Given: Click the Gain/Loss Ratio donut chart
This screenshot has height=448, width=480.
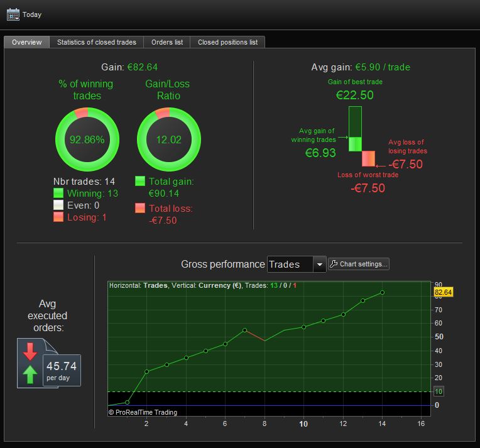Looking at the screenshot, I should coord(168,139).
